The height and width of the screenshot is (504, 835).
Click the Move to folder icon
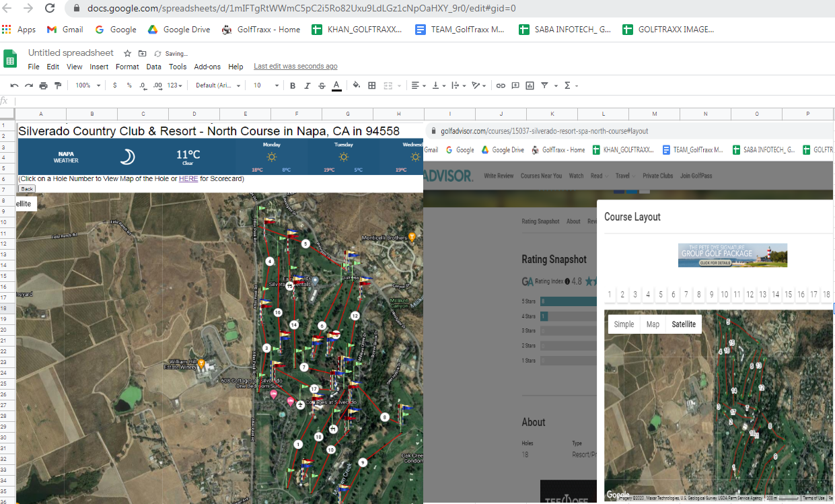pyautogui.click(x=142, y=53)
